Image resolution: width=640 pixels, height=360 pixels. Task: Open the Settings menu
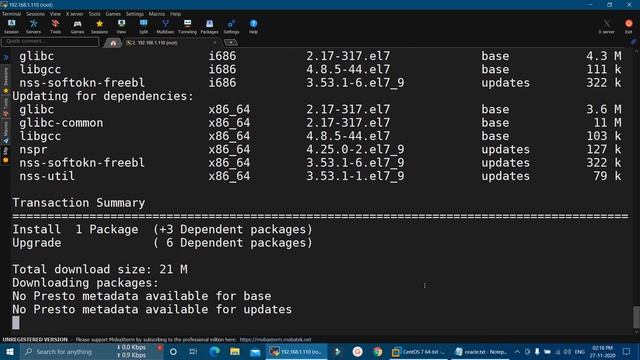[x=135, y=14]
